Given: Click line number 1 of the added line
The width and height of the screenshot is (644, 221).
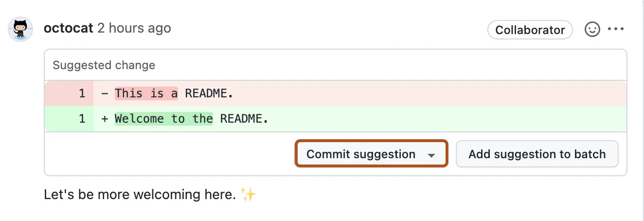Looking at the screenshot, I should tap(82, 118).
